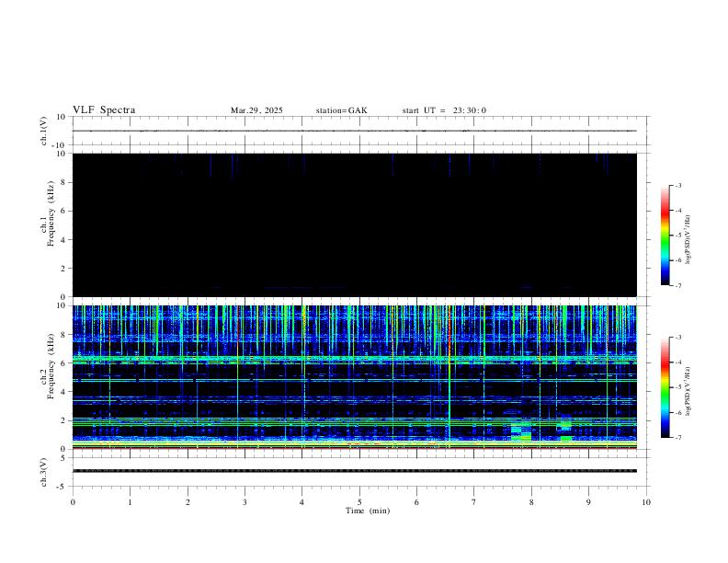Click the date 'Mar.29, 2025'
728x563 pixels.
pyautogui.click(x=256, y=110)
